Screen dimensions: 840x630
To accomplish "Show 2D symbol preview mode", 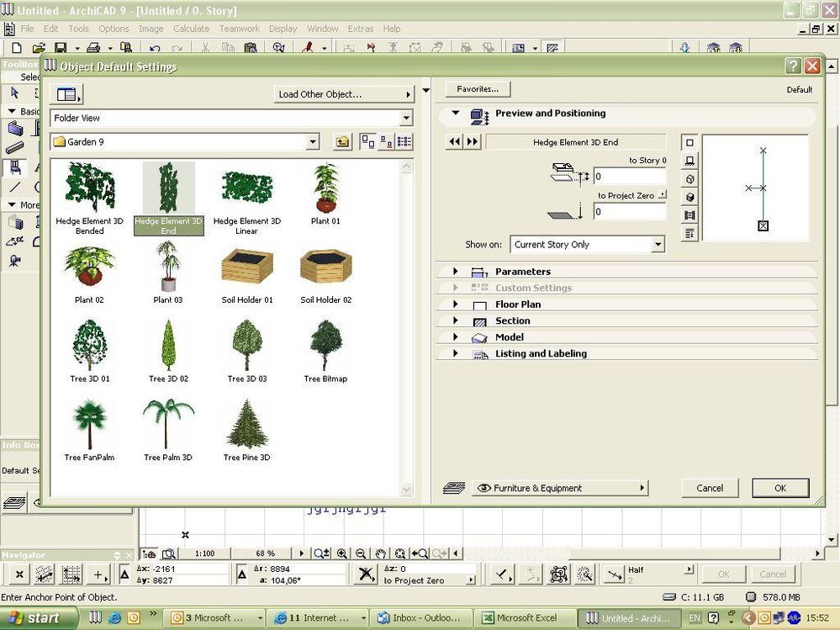I will 689,142.
